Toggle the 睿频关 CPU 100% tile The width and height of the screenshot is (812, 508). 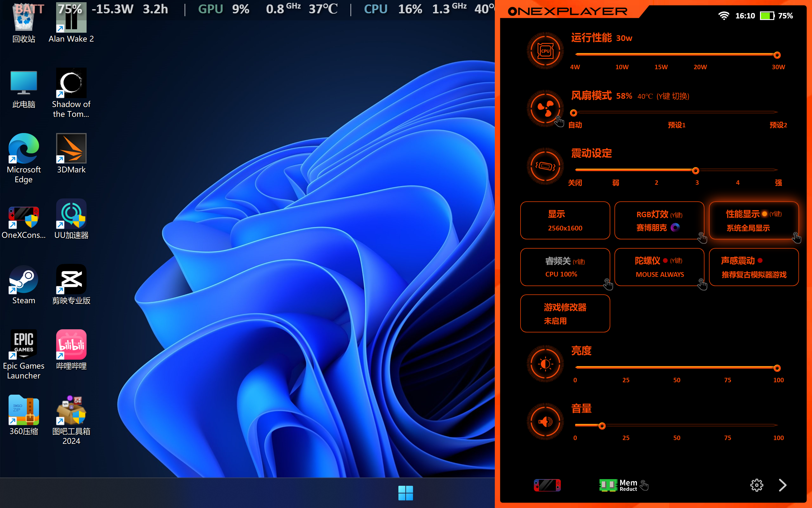pyautogui.click(x=565, y=267)
